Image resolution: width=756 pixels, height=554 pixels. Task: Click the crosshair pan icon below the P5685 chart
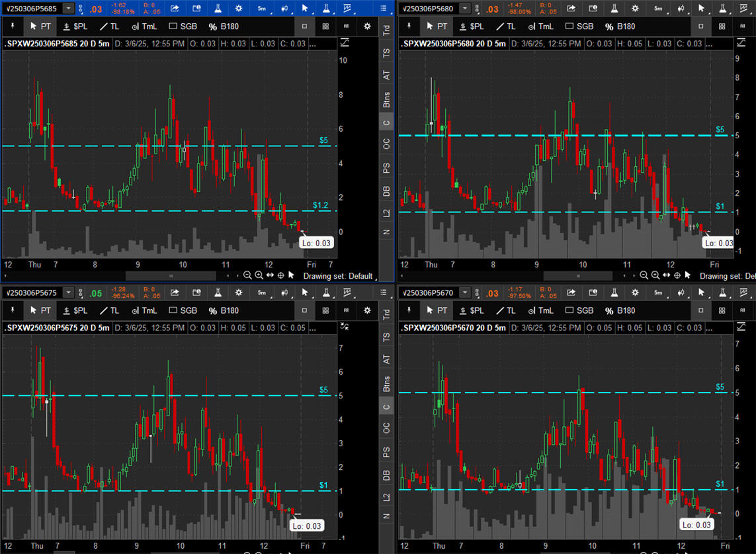tap(280, 275)
